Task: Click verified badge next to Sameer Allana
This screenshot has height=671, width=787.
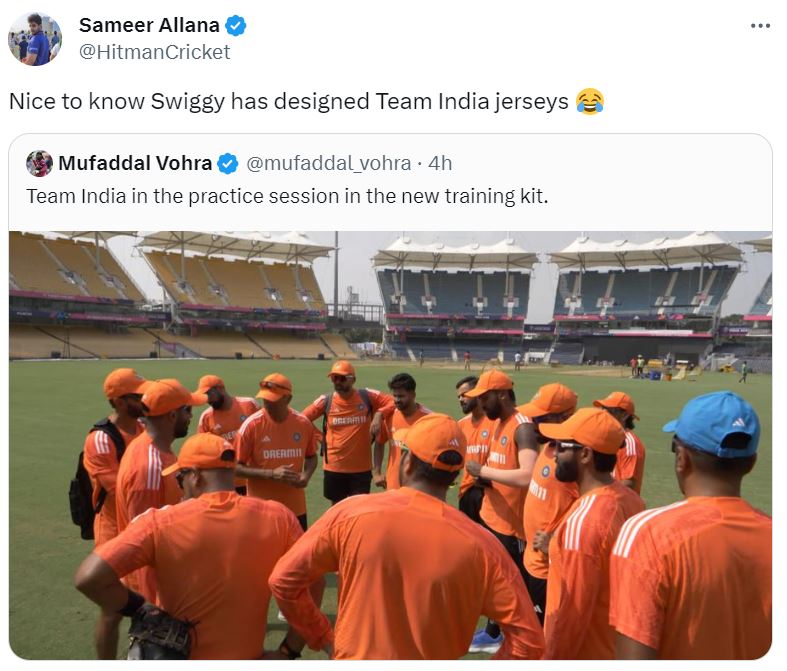Action: click(236, 26)
